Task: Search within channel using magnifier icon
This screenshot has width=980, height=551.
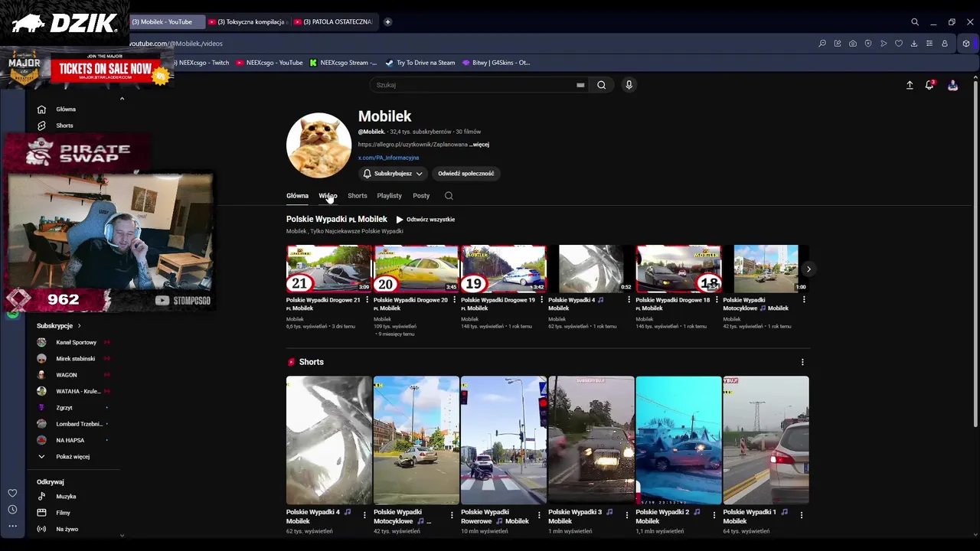Action: [x=449, y=196]
